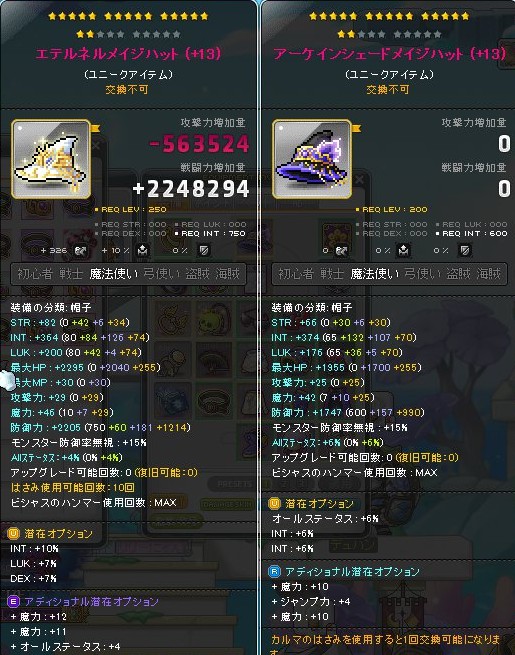Click the -563524 attack power value
The height and width of the screenshot is (655, 515).
pyautogui.click(x=199, y=144)
